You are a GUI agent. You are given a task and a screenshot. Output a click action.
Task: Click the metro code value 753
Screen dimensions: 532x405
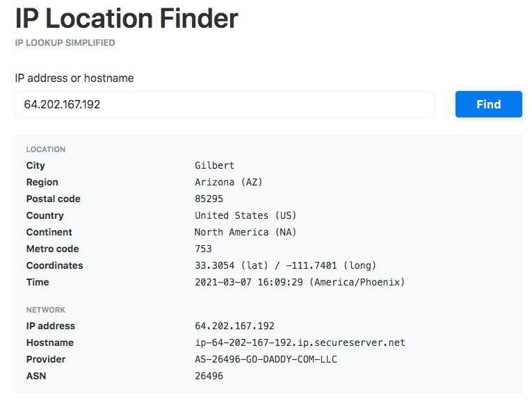(203, 249)
